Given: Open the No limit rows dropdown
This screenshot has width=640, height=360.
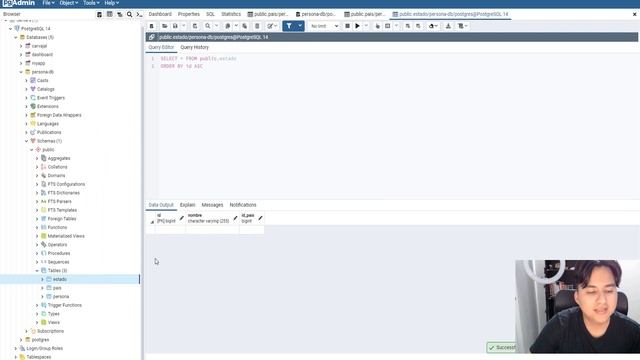Looking at the screenshot, I should tap(324, 26).
